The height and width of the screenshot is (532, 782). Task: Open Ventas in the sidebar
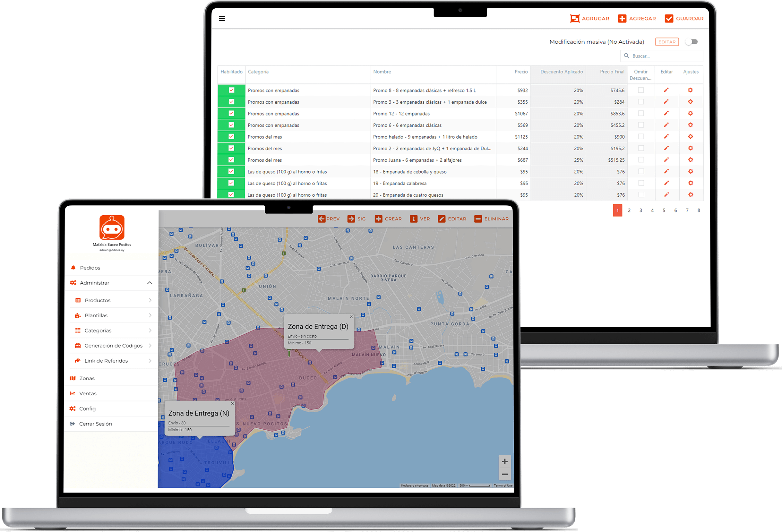(111, 394)
